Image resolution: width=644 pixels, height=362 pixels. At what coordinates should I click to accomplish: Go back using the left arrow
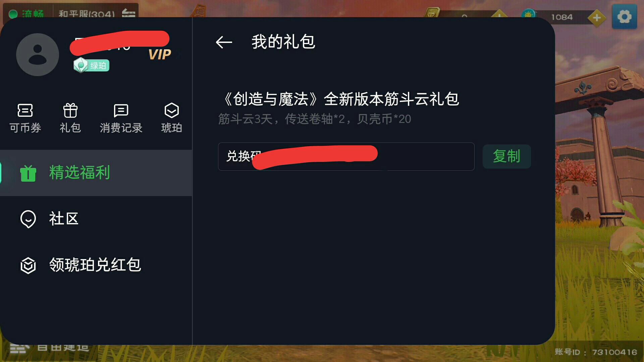pyautogui.click(x=224, y=42)
